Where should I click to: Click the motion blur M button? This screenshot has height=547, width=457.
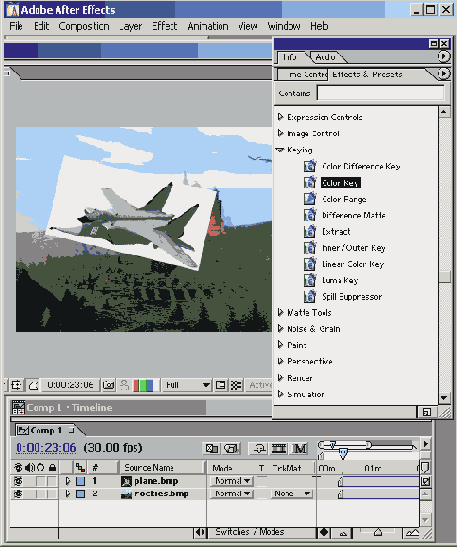pos(300,448)
